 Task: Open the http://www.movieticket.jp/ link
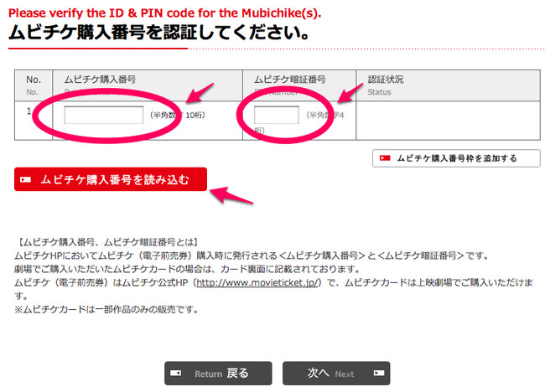coord(257,282)
